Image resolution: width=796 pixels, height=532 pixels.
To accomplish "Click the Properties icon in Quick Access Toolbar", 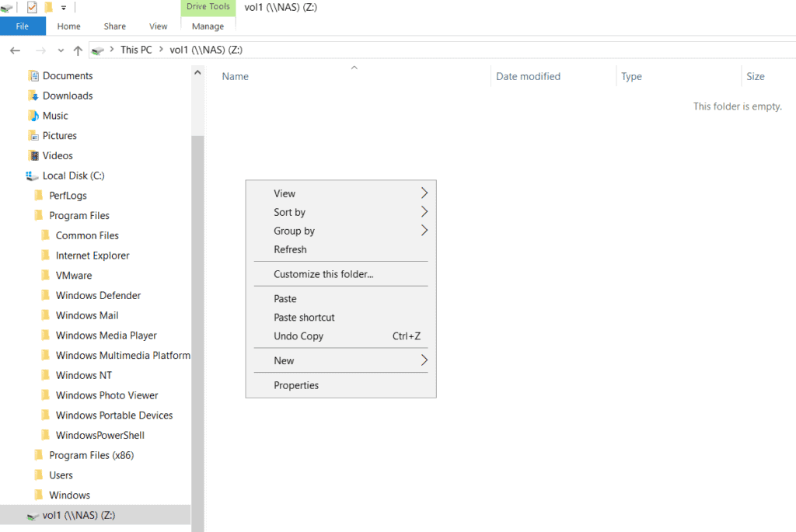I will pyautogui.click(x=32, y=7).
